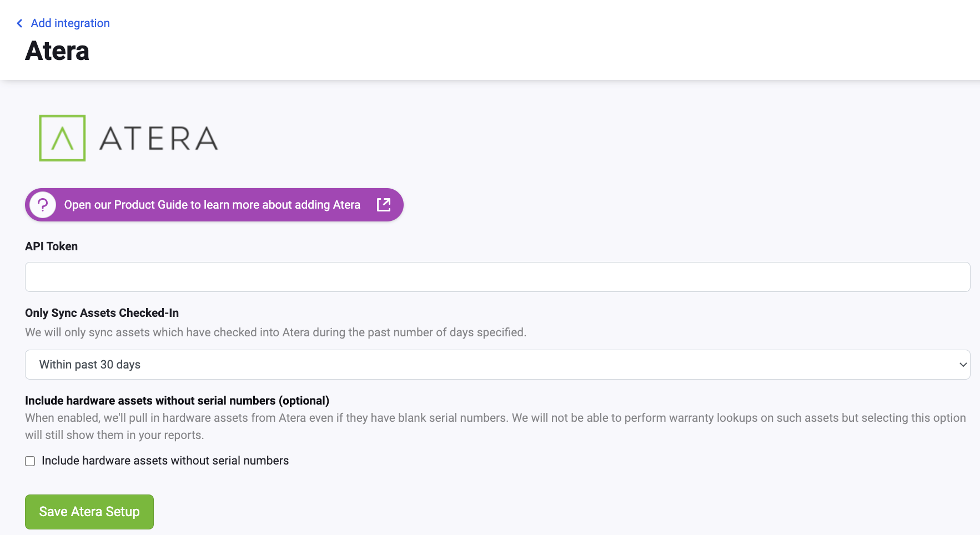Click the external link icon in guide banner
This screenshot has width=980, height=535.
coord(384,205)
